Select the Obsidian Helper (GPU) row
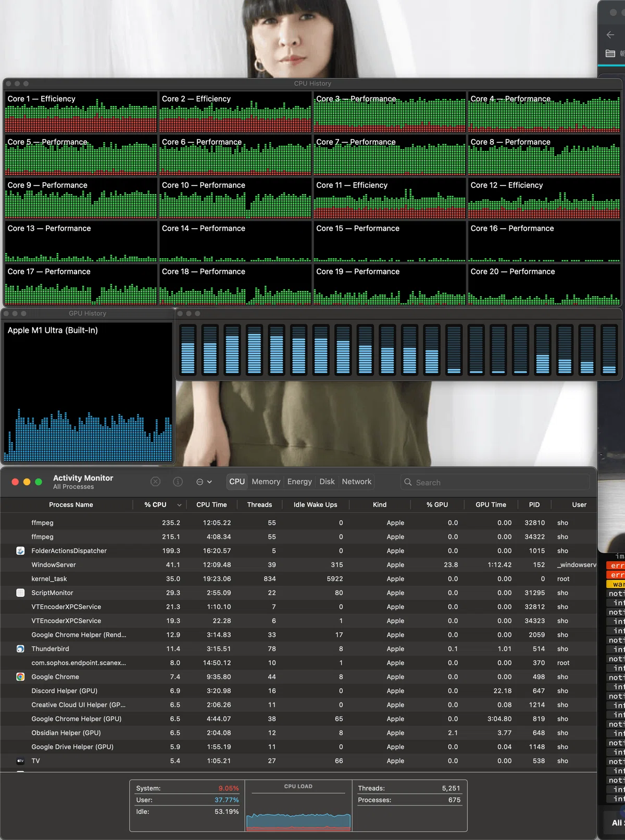 [x=298, y=733]
